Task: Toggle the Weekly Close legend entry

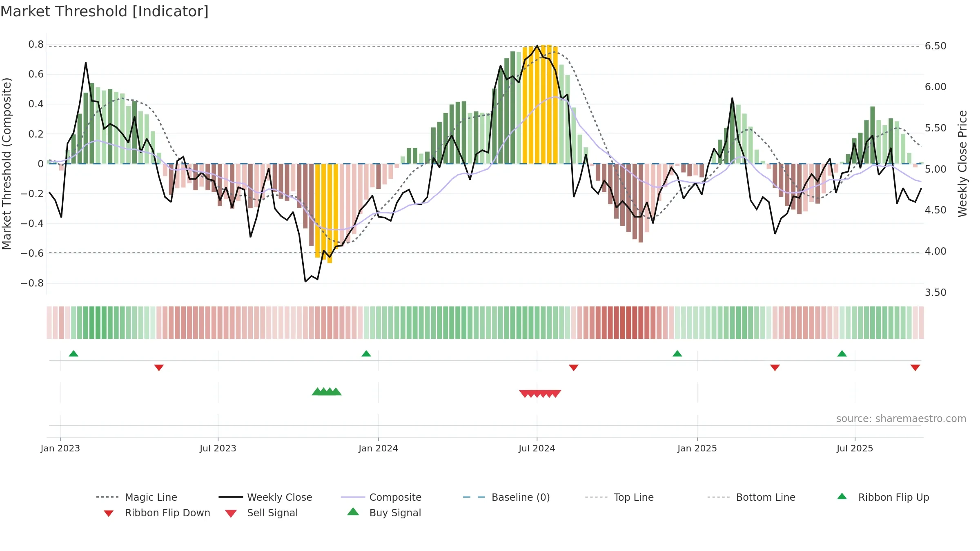Action: tap(265, 497)
